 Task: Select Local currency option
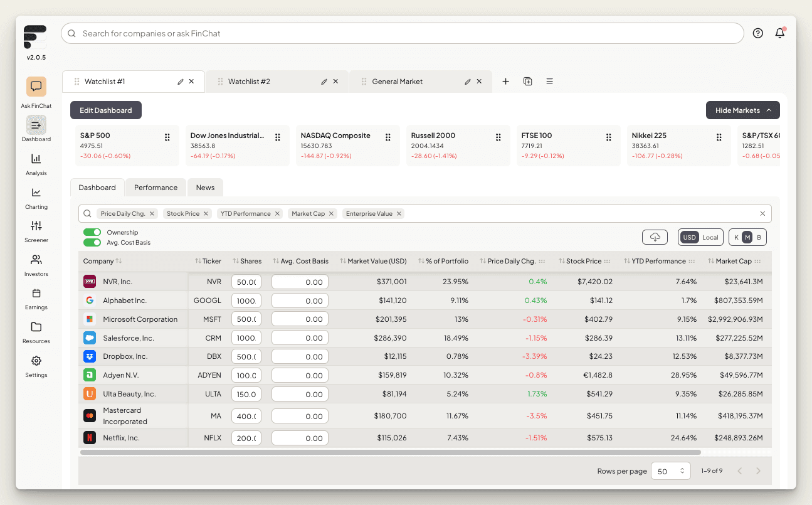tap(710, 237)
